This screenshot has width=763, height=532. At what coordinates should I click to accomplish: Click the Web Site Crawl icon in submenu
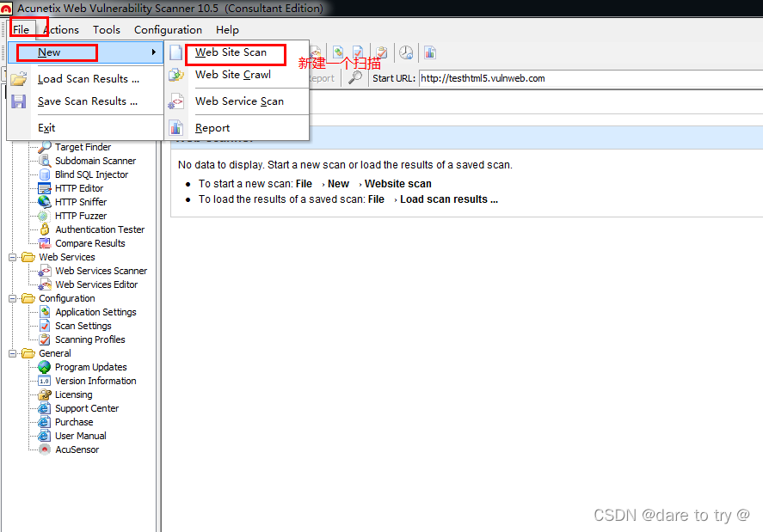(x=175, y=75)
